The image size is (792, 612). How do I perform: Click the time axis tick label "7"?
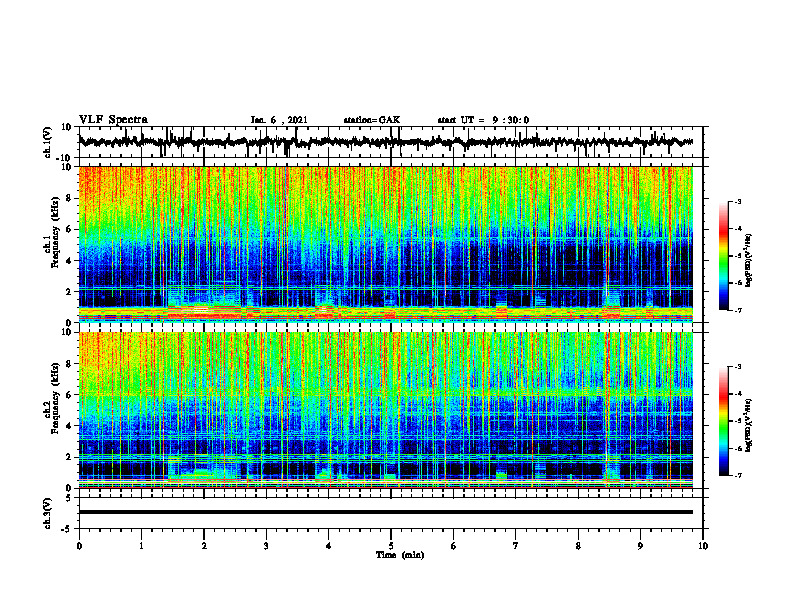click(516, 546)
